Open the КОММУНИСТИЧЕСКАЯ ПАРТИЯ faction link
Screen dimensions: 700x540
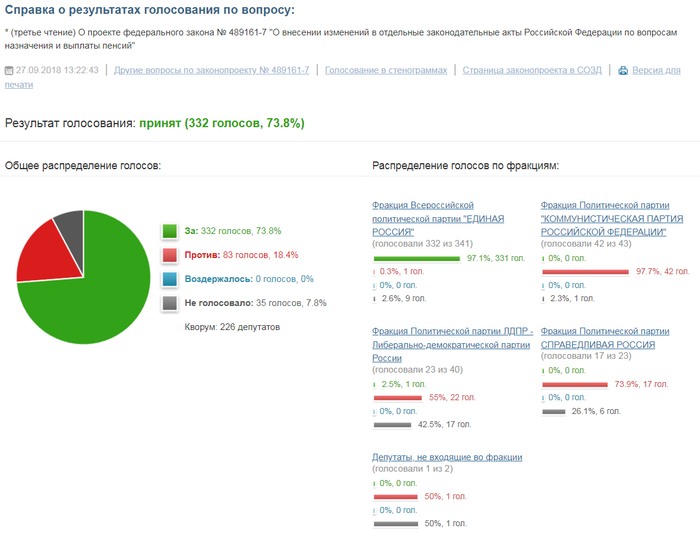612,219
